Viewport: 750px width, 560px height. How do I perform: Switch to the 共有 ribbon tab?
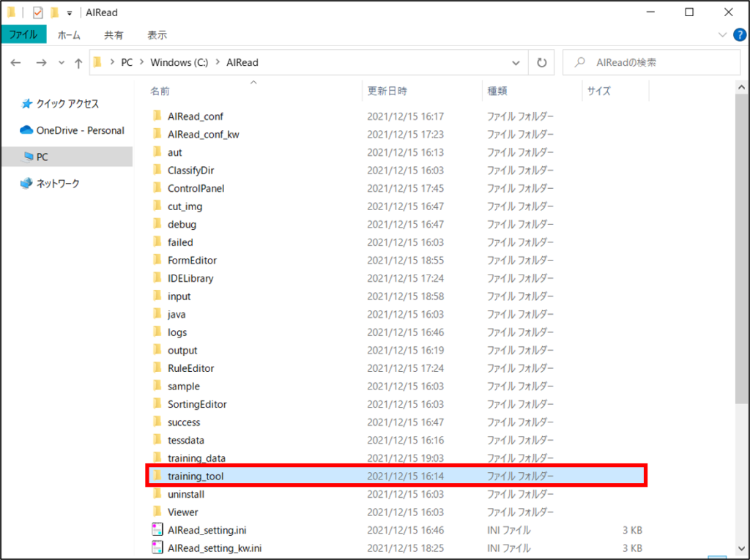[114, 35]
